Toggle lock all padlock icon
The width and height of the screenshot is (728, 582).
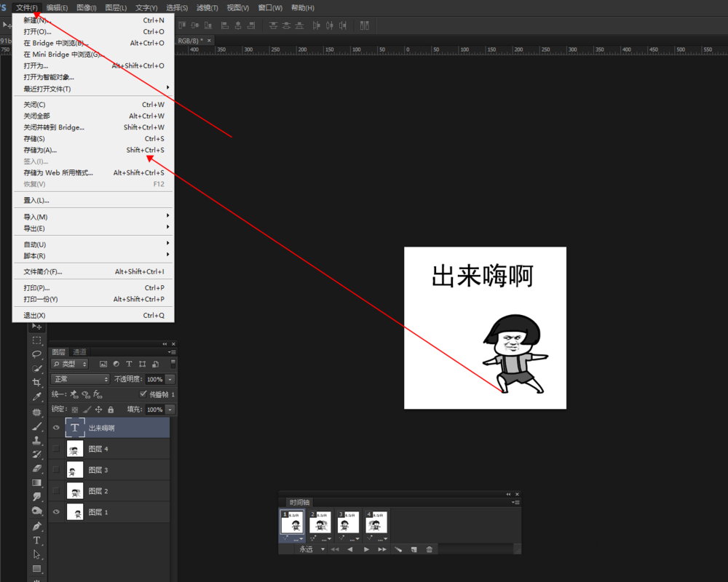pos(111,410)
